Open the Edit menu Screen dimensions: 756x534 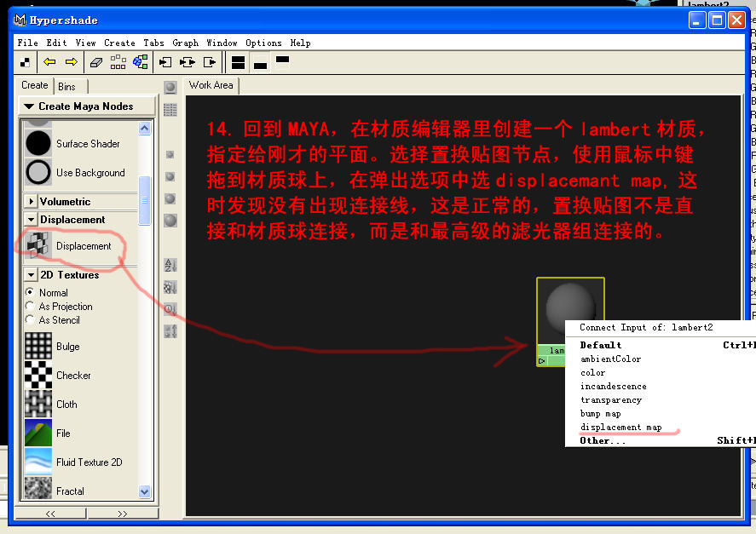(x=56, y=43)
